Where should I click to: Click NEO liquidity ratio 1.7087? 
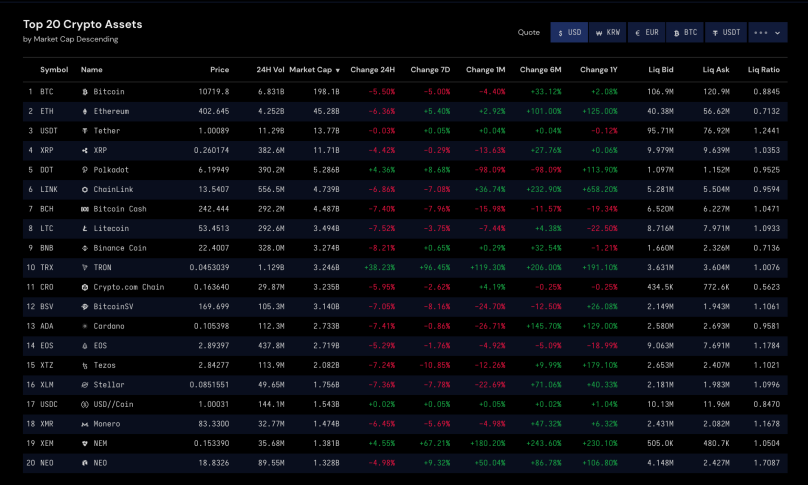tap(767, 463)
